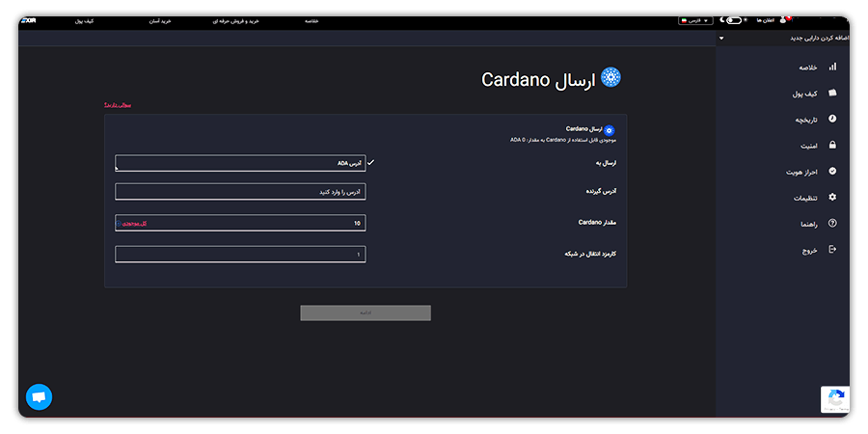The width and height of the screenshot is (868, 434).
Task: Select راهنما in the sidebar
Action: click(x=809, y=224)
